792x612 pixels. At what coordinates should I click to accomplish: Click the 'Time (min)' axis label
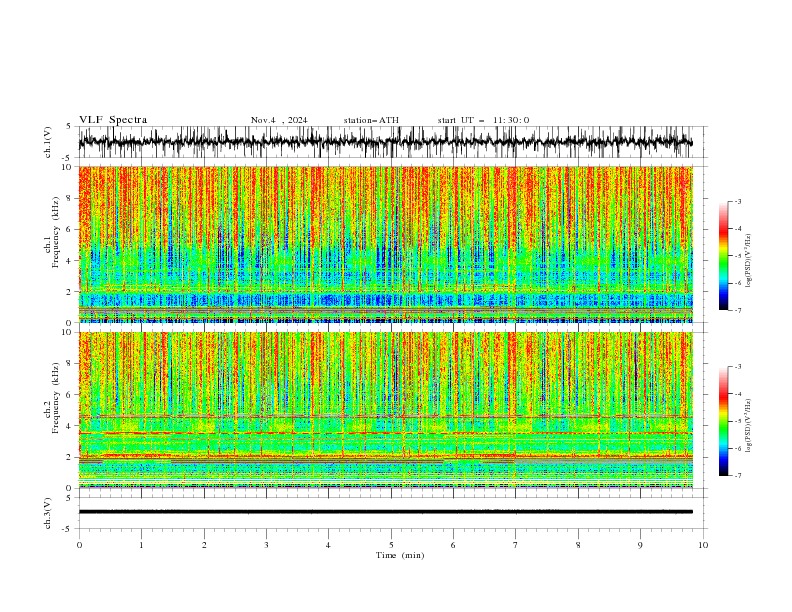[400, 555]
